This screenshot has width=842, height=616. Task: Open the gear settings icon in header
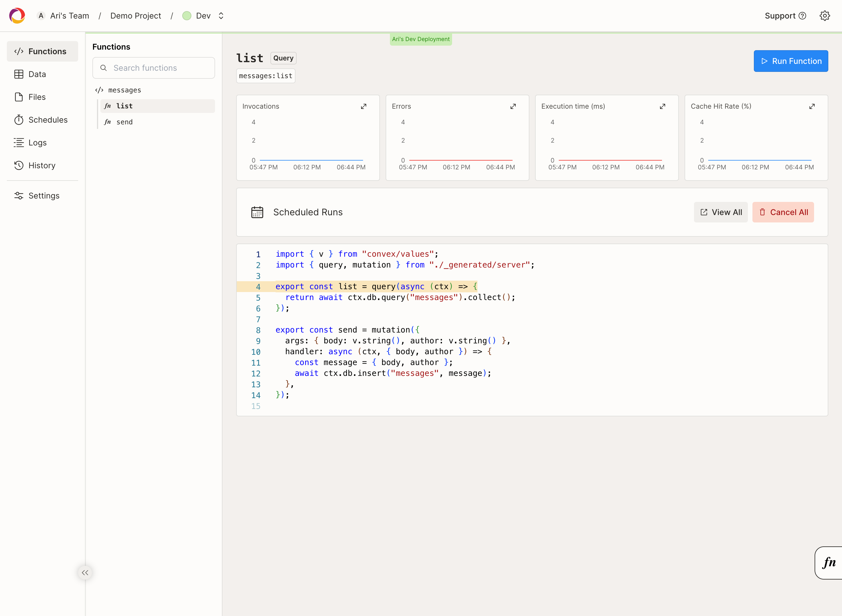pyautogui.click(x=825, y=16)
